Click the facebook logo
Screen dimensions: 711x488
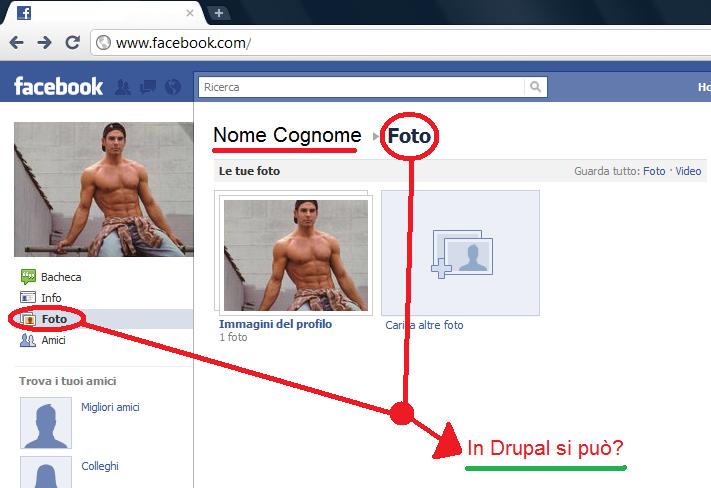(58, 86)
